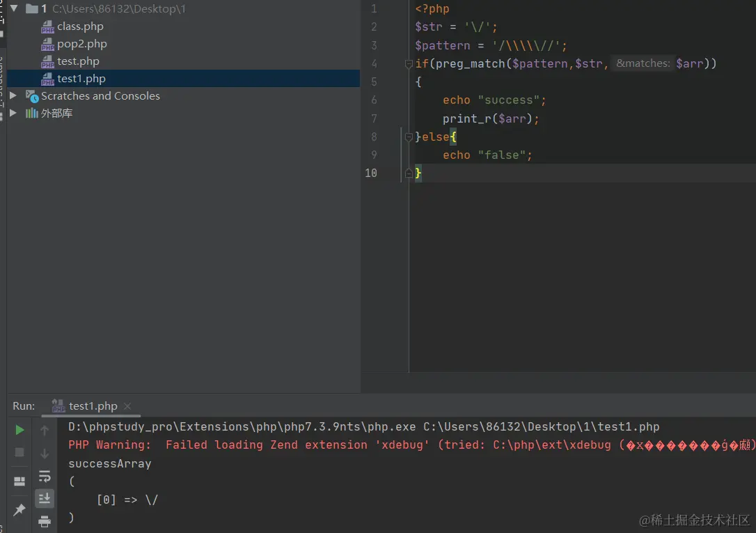
Task: Click the PHP Warning line in console
Action: (411, 445)
